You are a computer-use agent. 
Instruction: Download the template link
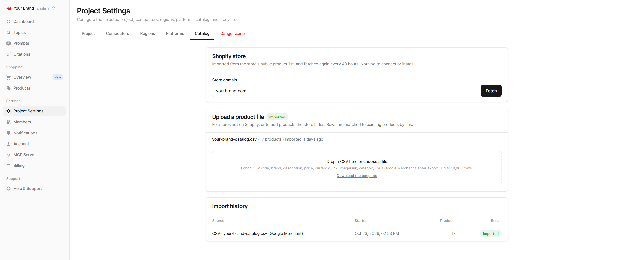[357, 176]
